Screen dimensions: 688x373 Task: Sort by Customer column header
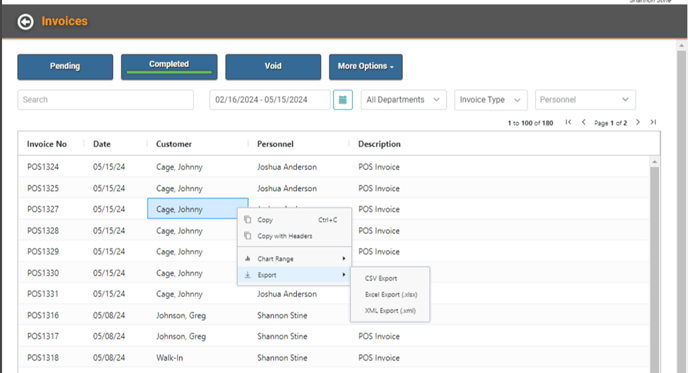tap(174, 144)
